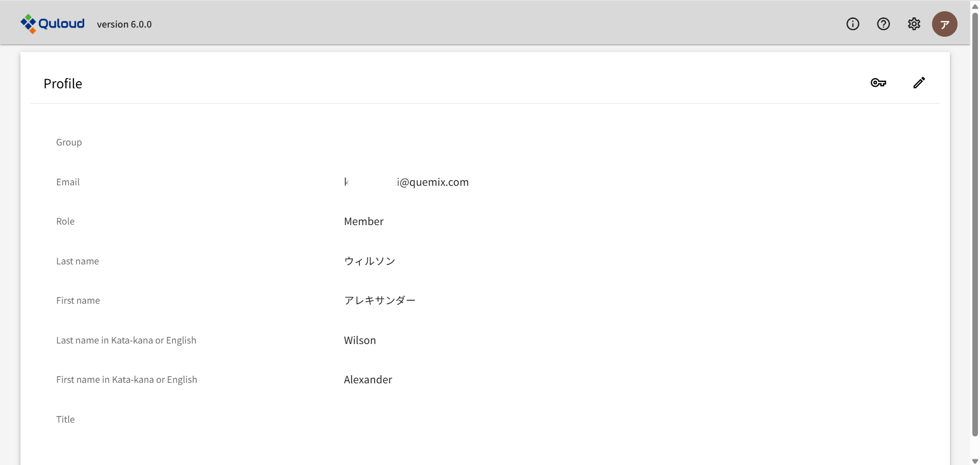The image size is (980, 465).
Task: Click the Member role value
Action: (363, 222)
